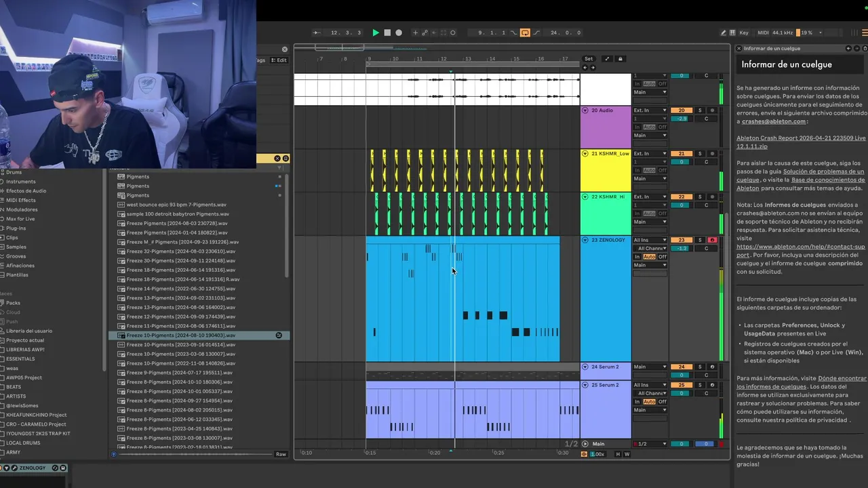Viewport: 868px width, 488px height.
Task: Collapse the 25 Serum 2 track
Action: [x=585, y=385]
